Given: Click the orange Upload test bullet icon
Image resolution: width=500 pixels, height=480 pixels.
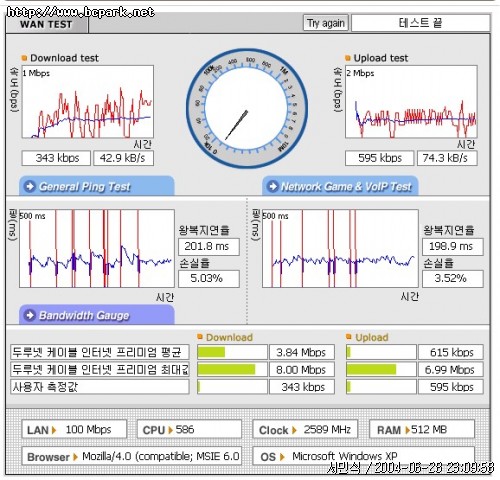Looking at the screenshot, I should (x=348, y=58).
